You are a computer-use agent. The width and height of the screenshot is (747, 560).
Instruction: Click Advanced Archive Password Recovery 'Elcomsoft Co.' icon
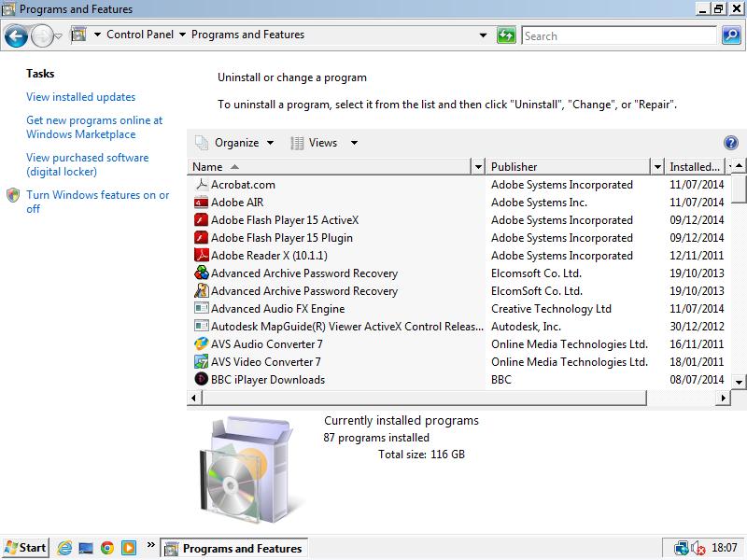coord(202,273)
